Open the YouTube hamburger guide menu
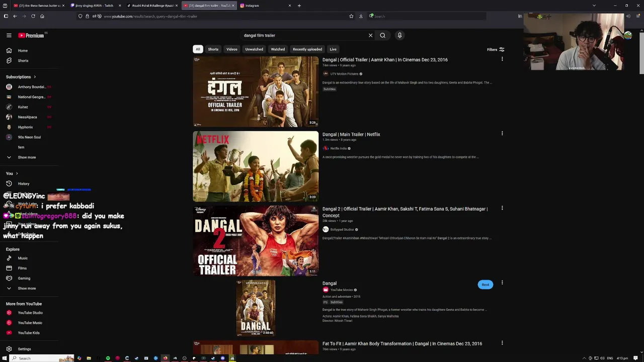 coord(9,35)
